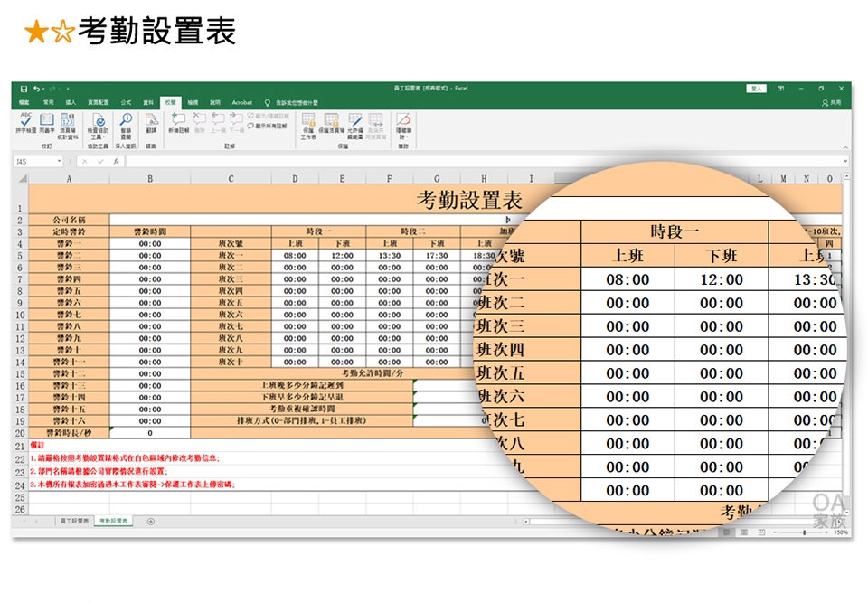868x603 pixels.
Task: Select the 員工設置表 sheet tab
Action: click(x=74, y=522)
